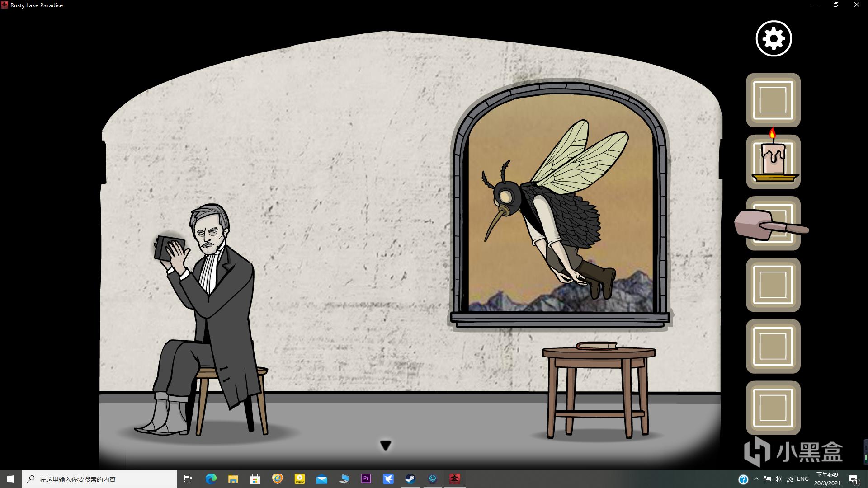Open the Windows Start menu
This screenshot has width=868, height=488.
click(x=11, y=479)
